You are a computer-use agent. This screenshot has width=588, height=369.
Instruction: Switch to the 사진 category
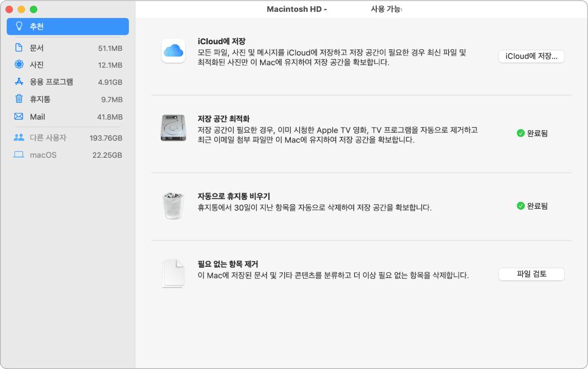[68, 65]
